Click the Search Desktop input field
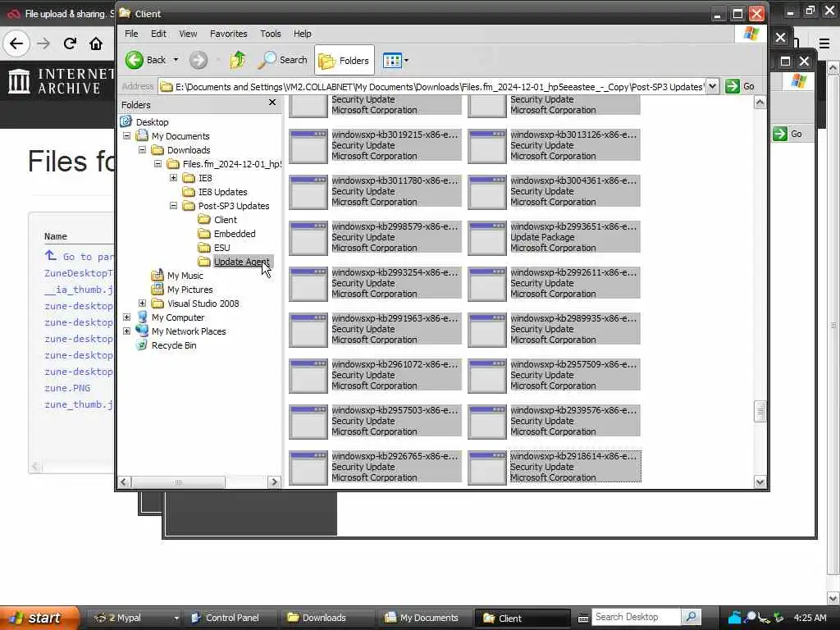The image size is (840, 630). 637,617
